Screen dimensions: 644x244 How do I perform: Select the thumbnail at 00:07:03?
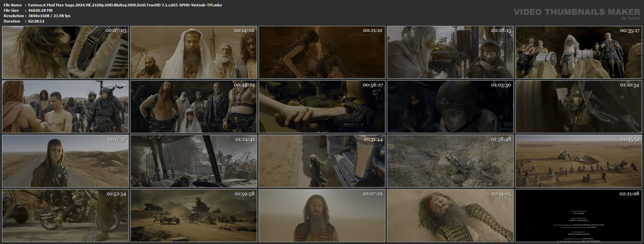pos(65,52)
